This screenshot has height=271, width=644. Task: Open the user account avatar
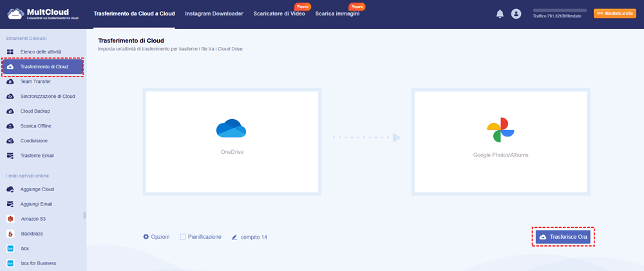pos(516,14)
